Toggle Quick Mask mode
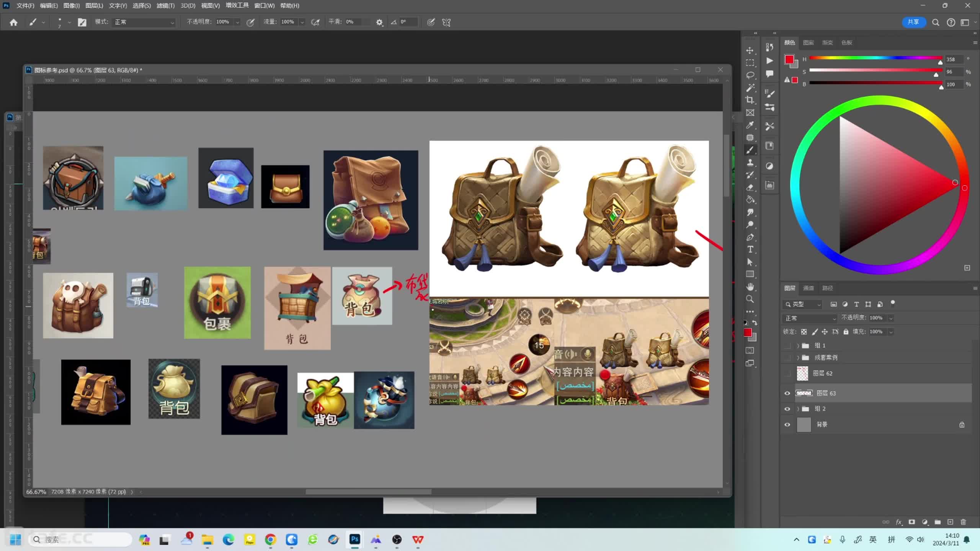 750,350
